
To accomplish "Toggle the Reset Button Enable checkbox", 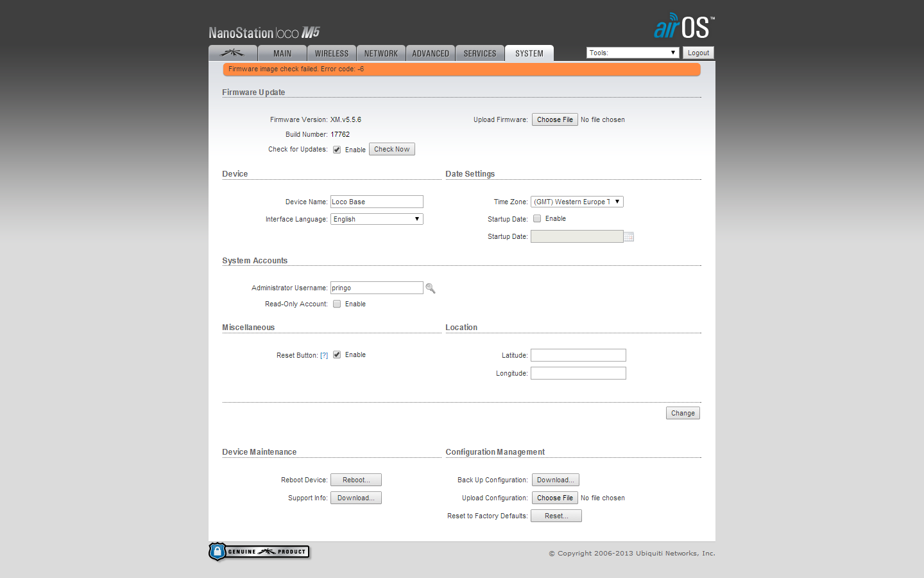I will tap(337, 355).
